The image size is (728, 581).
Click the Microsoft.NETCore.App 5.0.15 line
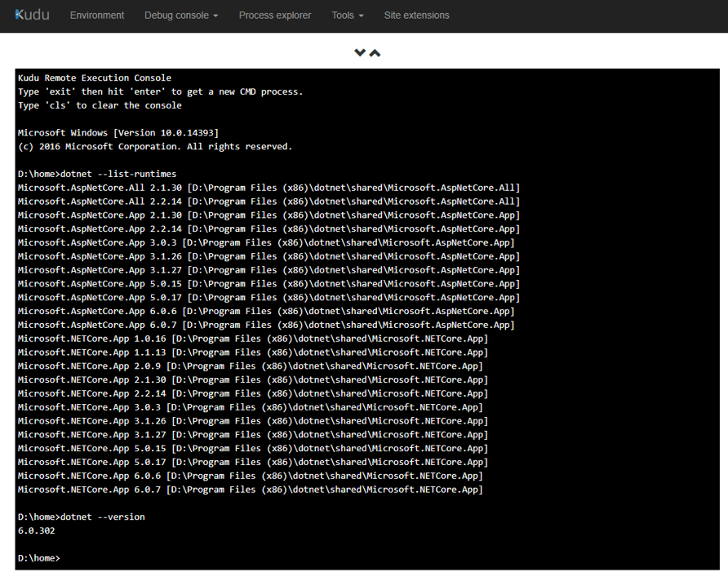pyautogui.click(x=253, y=448)
